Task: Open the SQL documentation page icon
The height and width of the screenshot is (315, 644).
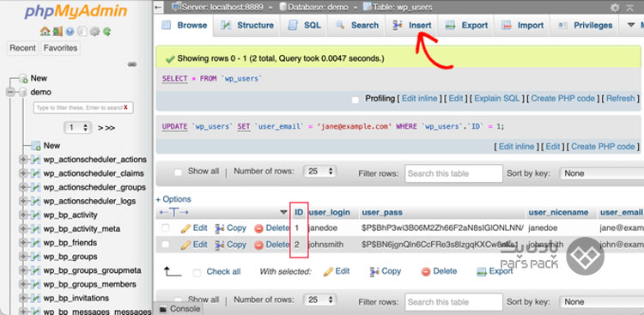Action: click(x=82, y=31)
